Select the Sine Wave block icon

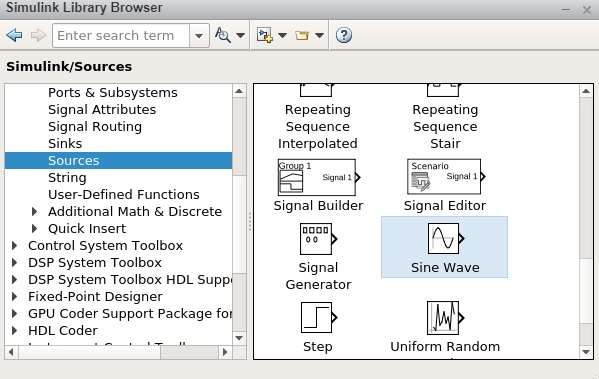446,239
